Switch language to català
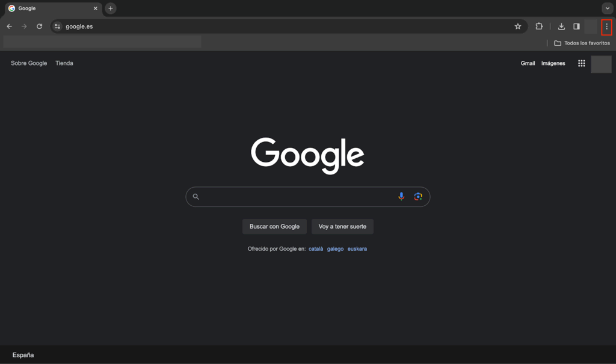This screenshot has height=364, width=616. click(x=316, y=249)
